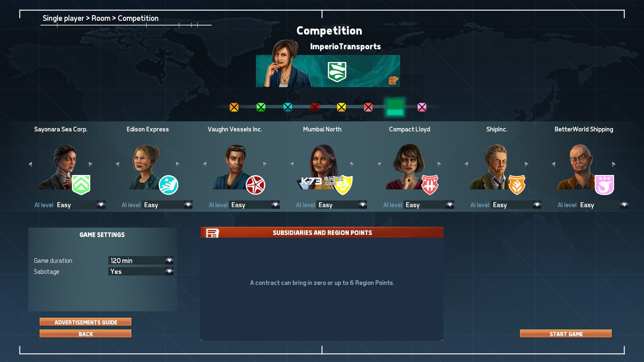This screenshot has width=644, height=362.
Task: Expand Sabotage settings dropdown
Action: 169,271
